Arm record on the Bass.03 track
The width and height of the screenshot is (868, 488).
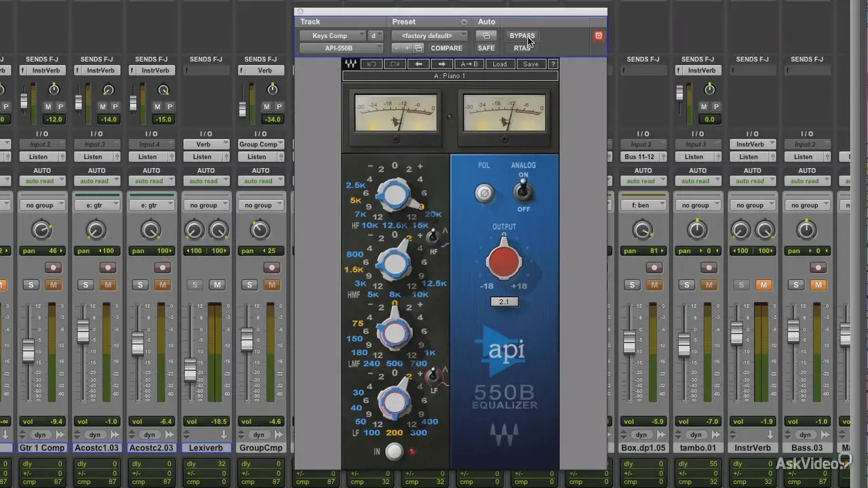coord(818,268)
